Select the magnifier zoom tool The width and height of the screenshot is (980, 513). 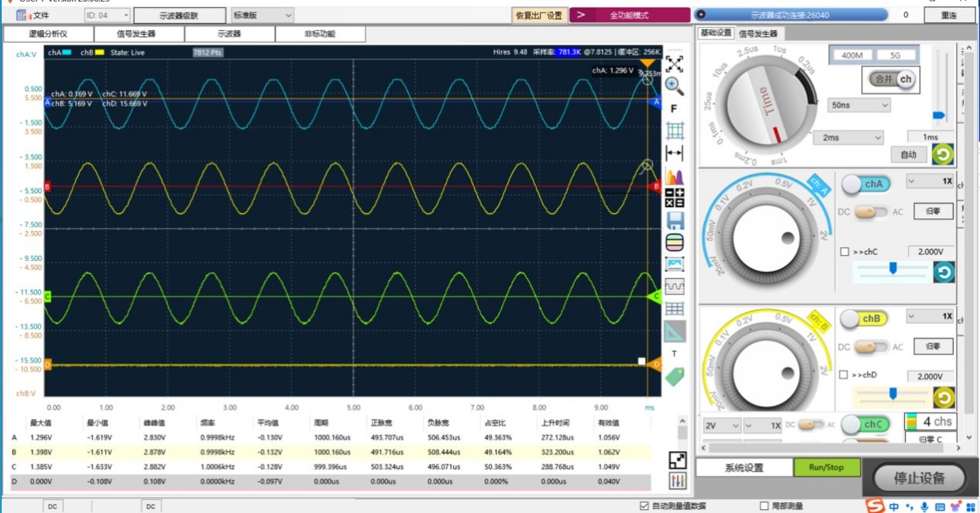click(x=675, y=85)
